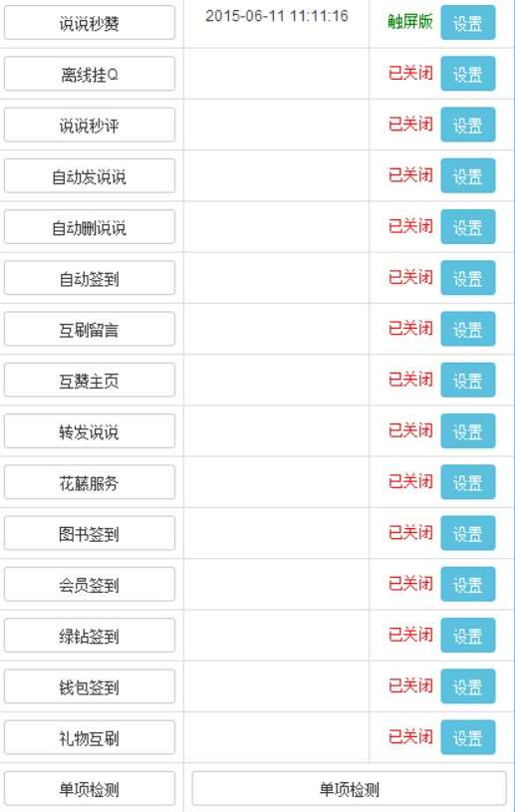Image resolution: width=515 pixels, height=812 pixels.
Task: Open 设置 for 离线挂Q row
Action: (468, 74)
